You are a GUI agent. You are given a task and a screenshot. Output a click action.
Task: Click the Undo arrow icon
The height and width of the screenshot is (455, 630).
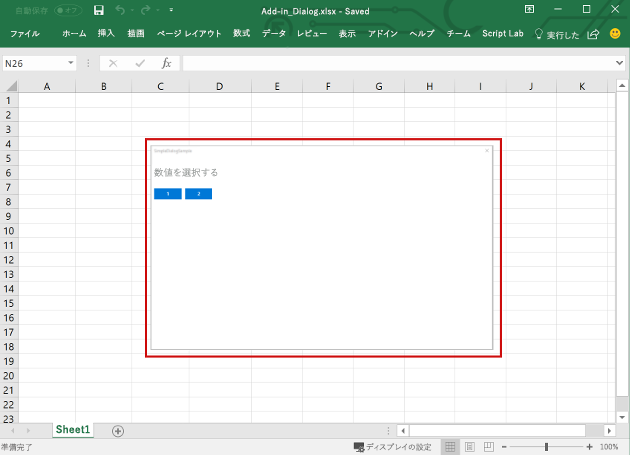click(120, 10)
